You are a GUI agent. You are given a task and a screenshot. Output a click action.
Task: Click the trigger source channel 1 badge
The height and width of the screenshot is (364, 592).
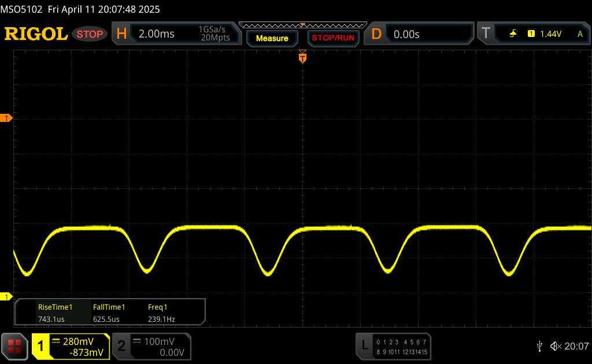coord(531,34)
